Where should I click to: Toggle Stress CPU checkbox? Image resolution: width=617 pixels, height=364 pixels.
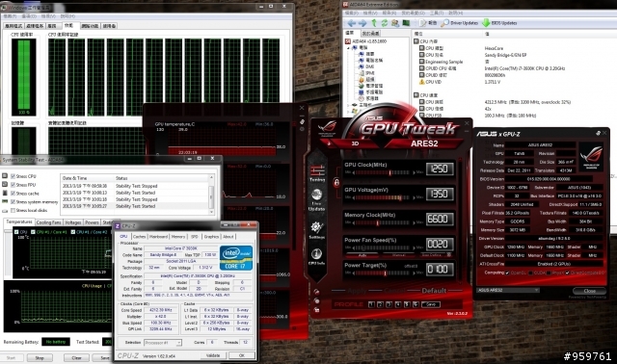pos(13,176)
